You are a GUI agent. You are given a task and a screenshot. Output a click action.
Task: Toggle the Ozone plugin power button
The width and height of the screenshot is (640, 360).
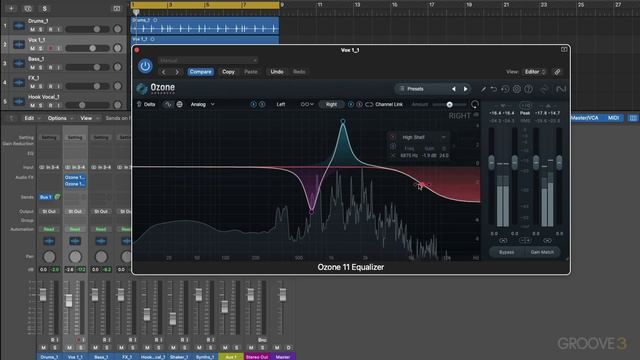pos(145,66)
